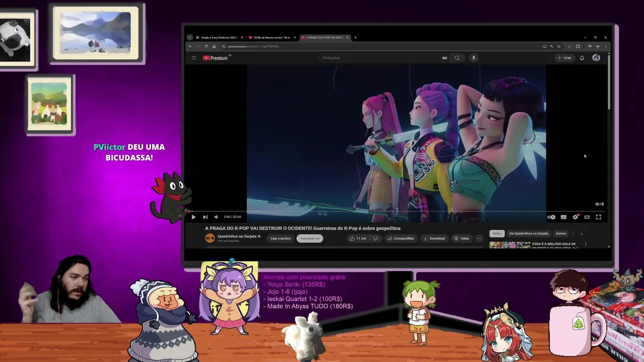Select the De Quadrinhos na Sarjeta chip
Viewport: 644px width, 362px height.
tap(529, 233)
